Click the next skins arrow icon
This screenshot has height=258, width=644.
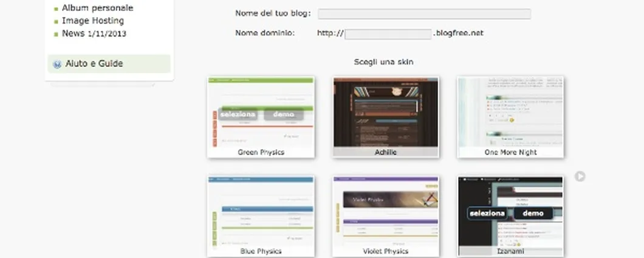pyautogui.click(x=580, y=176)
